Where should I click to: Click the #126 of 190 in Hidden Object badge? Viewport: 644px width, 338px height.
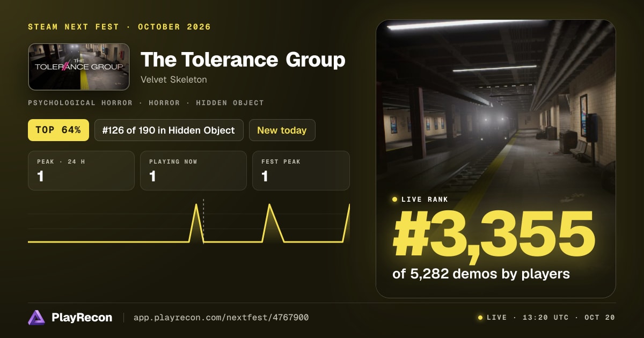169,130
